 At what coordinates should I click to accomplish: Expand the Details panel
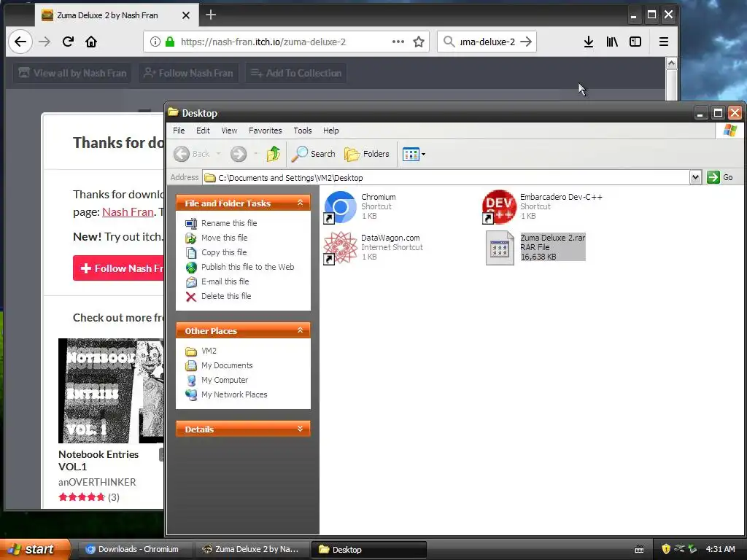coord(300,429)
